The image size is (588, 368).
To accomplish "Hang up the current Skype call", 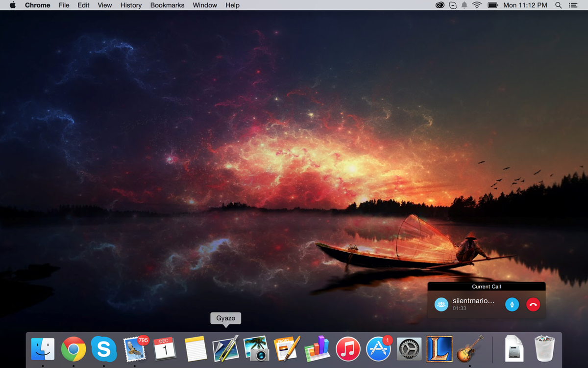I will [533, 304].
